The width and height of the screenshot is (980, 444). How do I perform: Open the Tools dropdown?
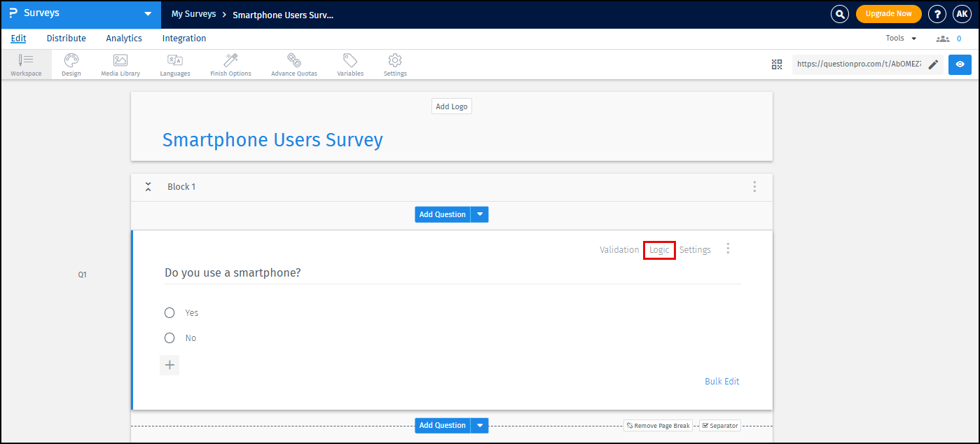click(x=900, y=38)
